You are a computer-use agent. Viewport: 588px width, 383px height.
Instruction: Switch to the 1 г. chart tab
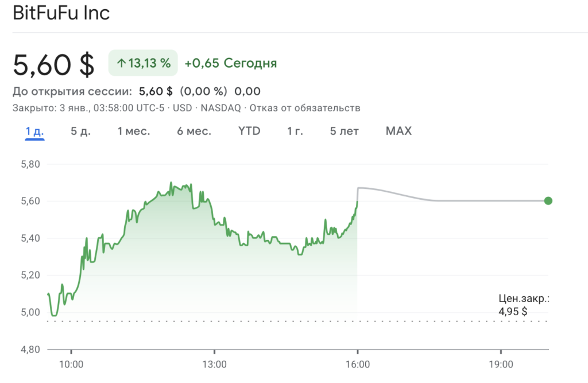pos(295,131)
